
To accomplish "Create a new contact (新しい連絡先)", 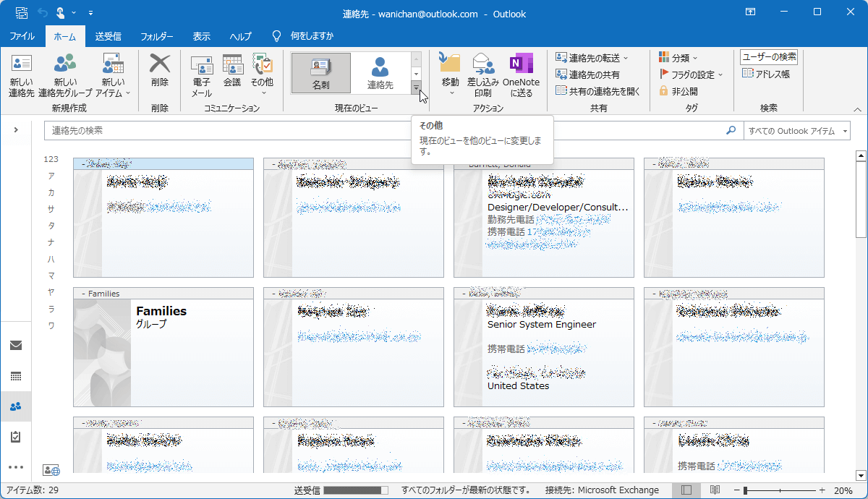I will pyautogui.click(x=22, y=76).
